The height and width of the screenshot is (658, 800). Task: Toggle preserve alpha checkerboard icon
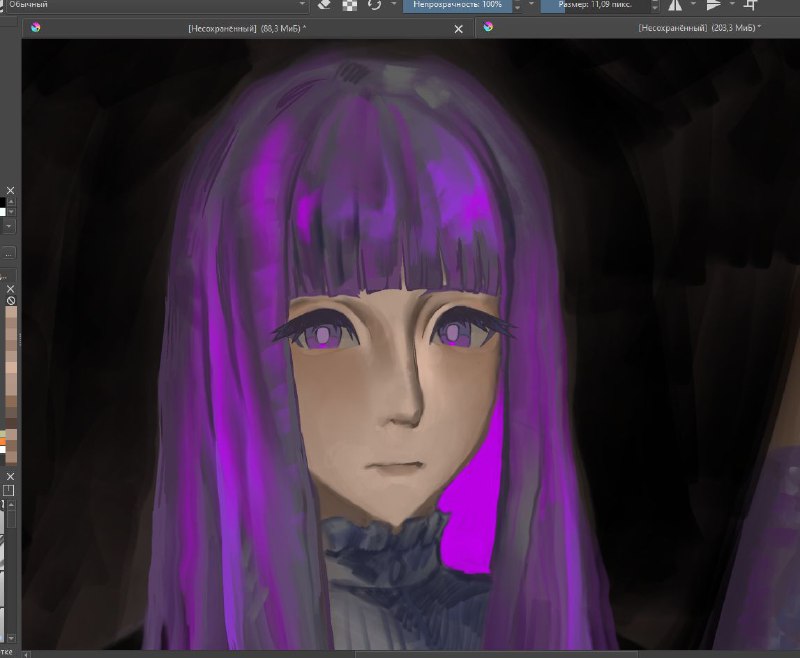coord(349,5)
